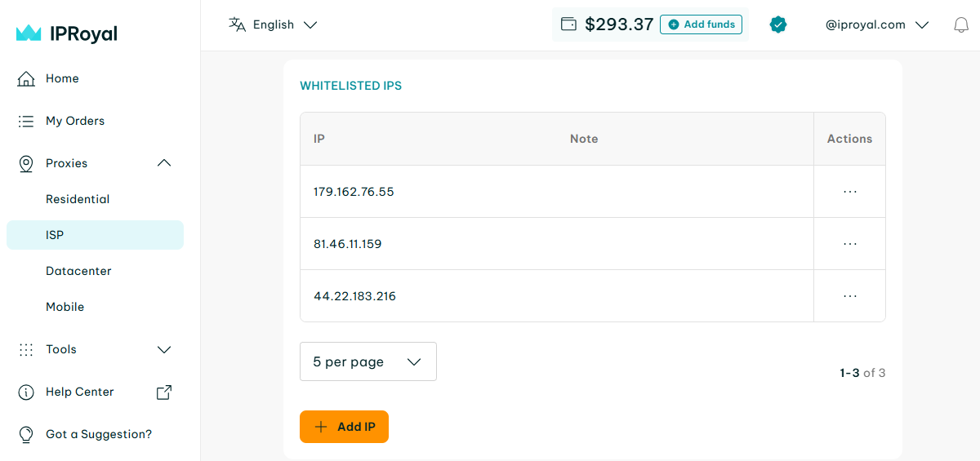Click the verified badge icon

coord(778,24)
